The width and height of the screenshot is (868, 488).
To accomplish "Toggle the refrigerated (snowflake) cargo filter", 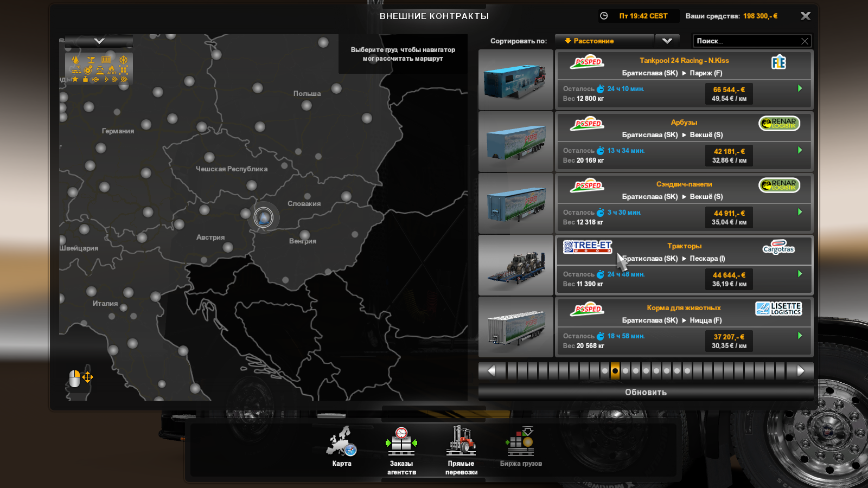I will tap(123, 60).
